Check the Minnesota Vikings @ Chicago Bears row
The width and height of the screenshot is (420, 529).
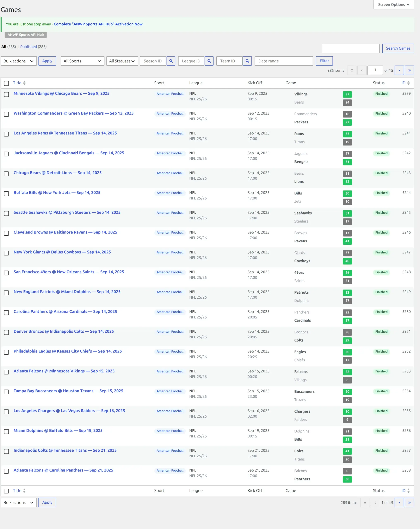[6, 94]
